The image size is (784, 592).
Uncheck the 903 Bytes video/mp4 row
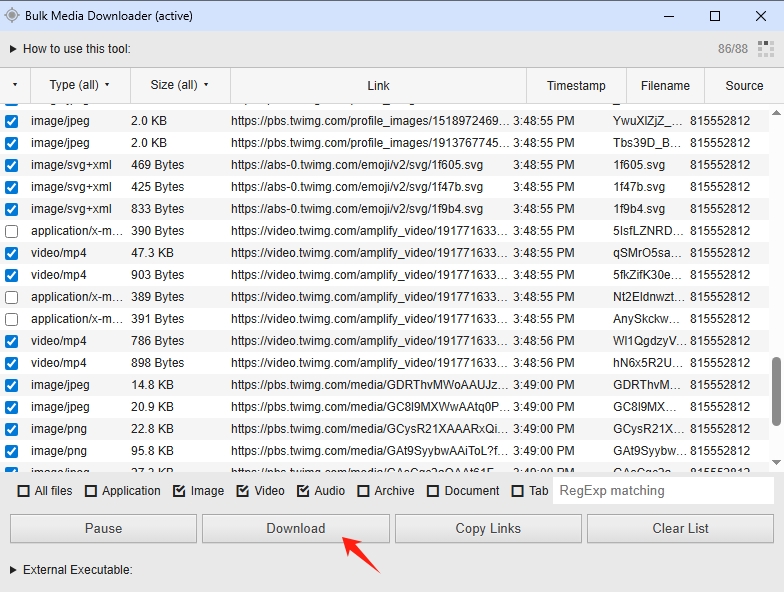(12, 276)
